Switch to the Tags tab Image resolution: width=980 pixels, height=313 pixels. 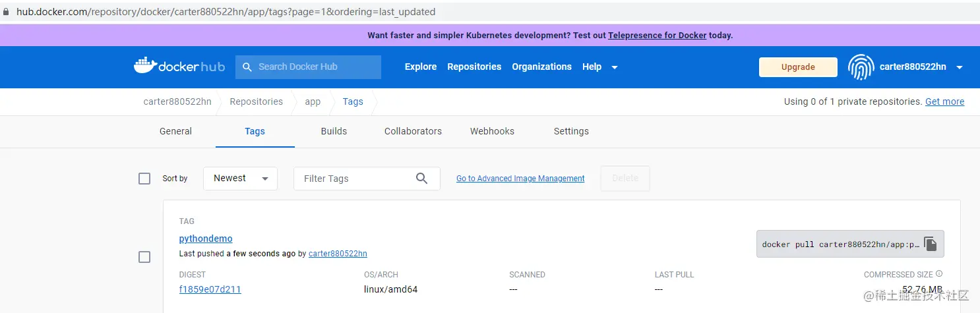255,131
